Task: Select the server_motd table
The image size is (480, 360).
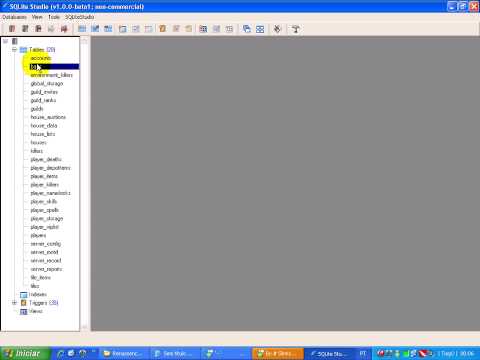Action: coord(44,252)
